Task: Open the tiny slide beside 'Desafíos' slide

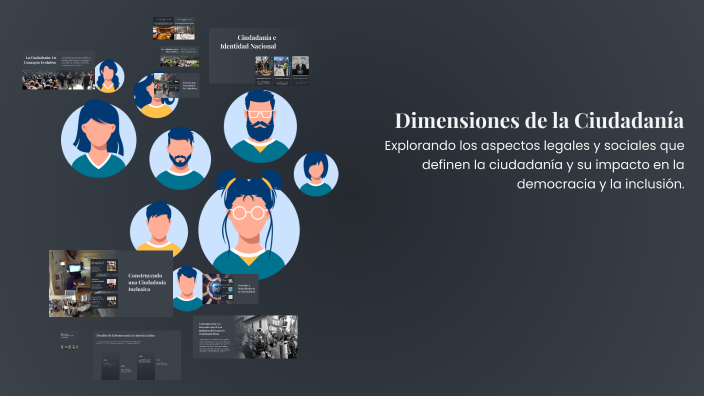Action: [x=70, y=341]
